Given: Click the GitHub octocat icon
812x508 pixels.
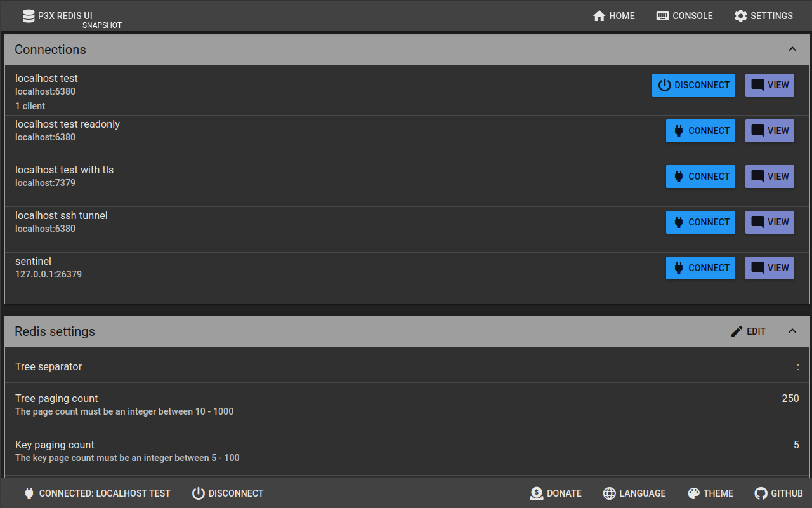Looking at the screenshot, I should 761,493.
